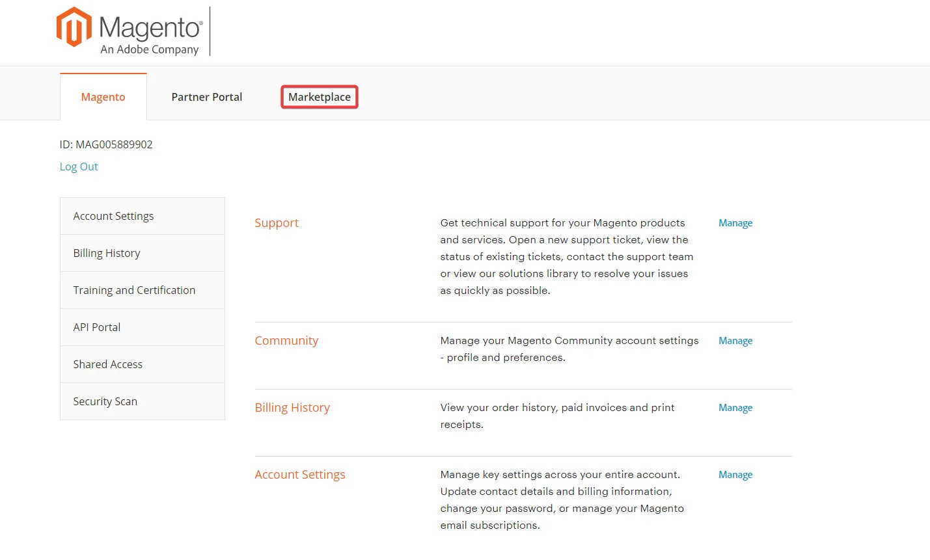Click Manage link for Support
Viewport: 930px width, 560px height.
pyautogui.click(x=735, y=222)
